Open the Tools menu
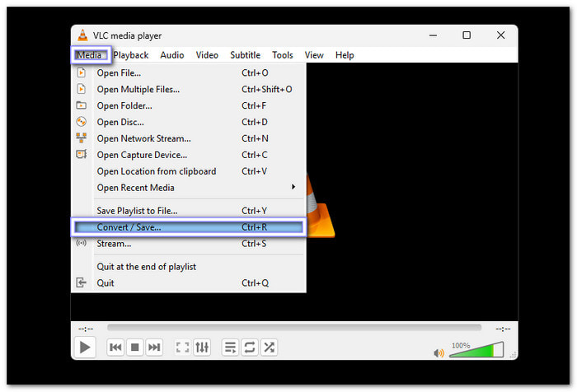Screen dimensions: 577x392 coord(283,55)
